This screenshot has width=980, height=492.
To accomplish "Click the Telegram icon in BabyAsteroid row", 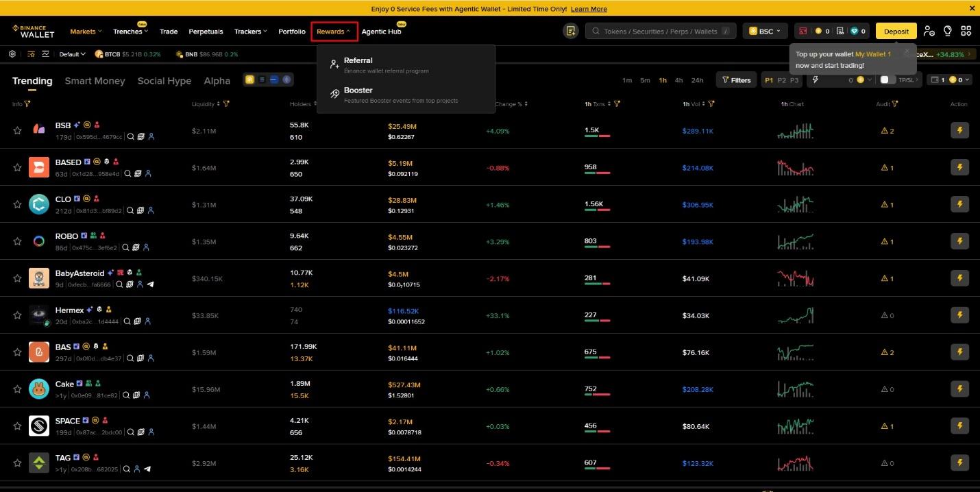I will 150,284.
